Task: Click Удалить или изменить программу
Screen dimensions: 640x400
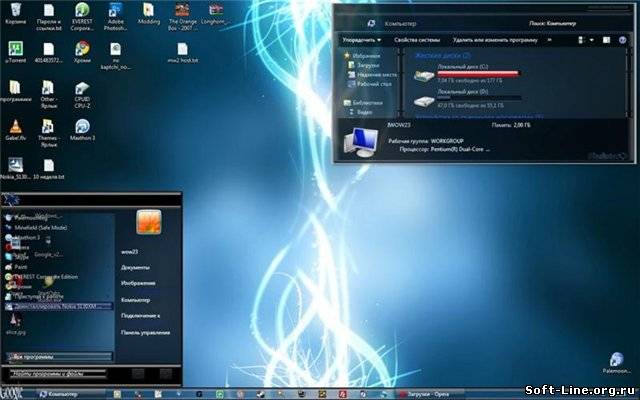Action: 494,40
